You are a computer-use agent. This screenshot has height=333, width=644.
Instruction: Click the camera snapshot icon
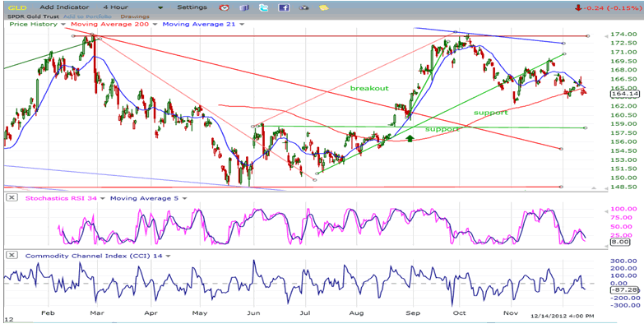pos(303,7)
